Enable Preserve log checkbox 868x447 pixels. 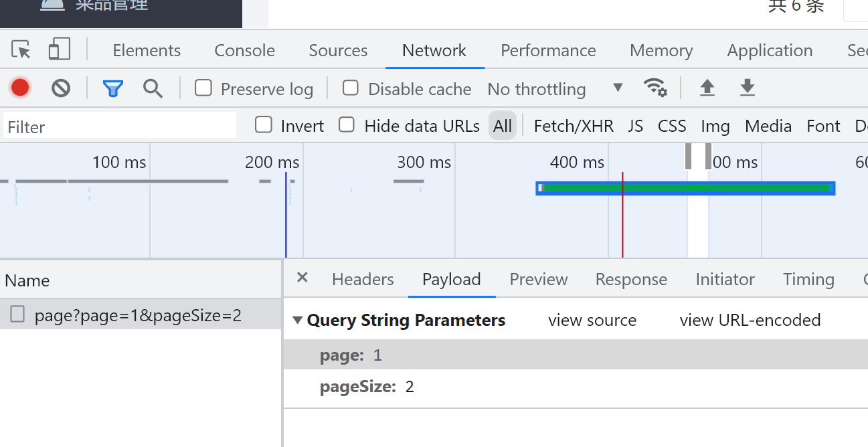(x=203, y=88)
